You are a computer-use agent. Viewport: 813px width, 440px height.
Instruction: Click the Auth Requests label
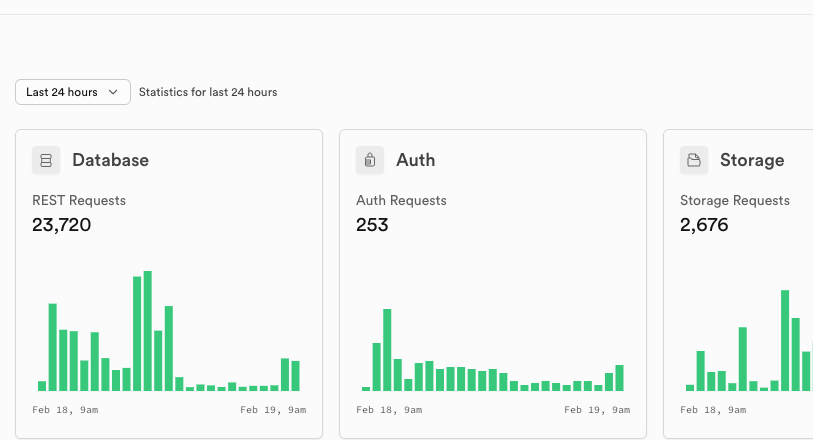point(401,201)
